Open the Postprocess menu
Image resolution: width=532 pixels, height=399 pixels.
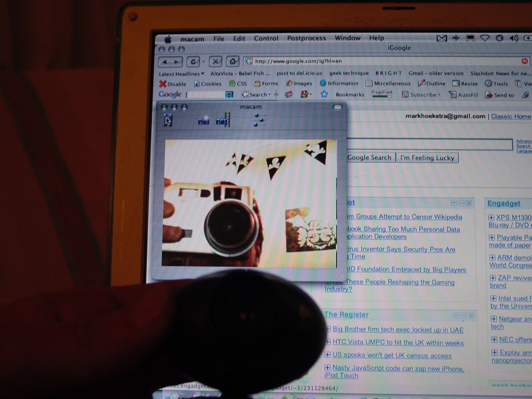pyautogui.click(x=307, y=38)
